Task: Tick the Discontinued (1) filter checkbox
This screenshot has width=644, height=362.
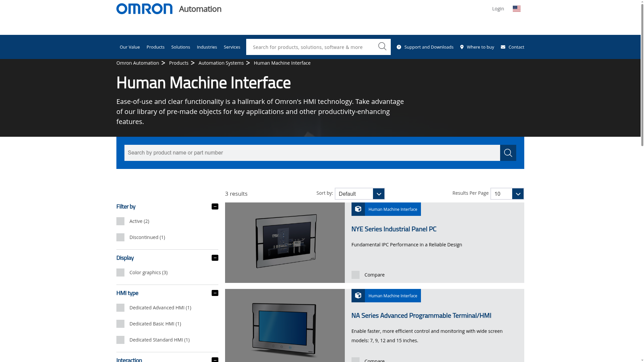Action: 120,237
